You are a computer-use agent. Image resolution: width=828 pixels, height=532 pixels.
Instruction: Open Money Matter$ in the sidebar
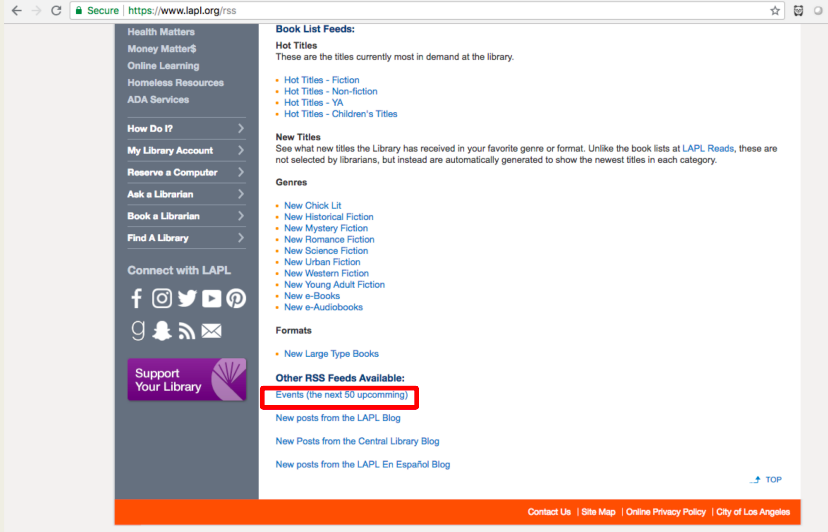pyautogui.click(x=162, y=49)
